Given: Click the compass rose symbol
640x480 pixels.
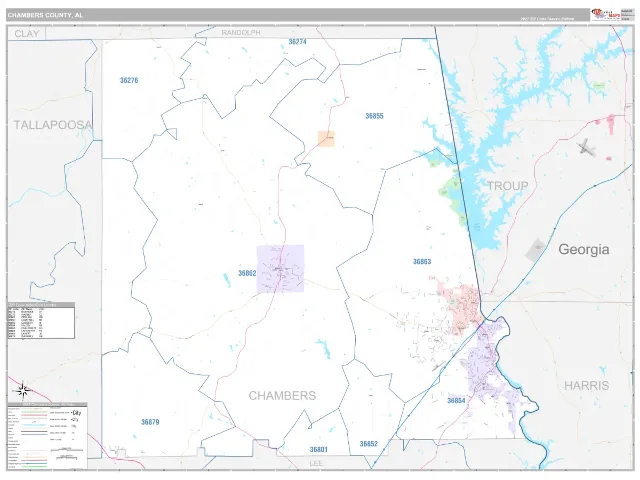Looking at the screenshot, I should tap(22, 391).
